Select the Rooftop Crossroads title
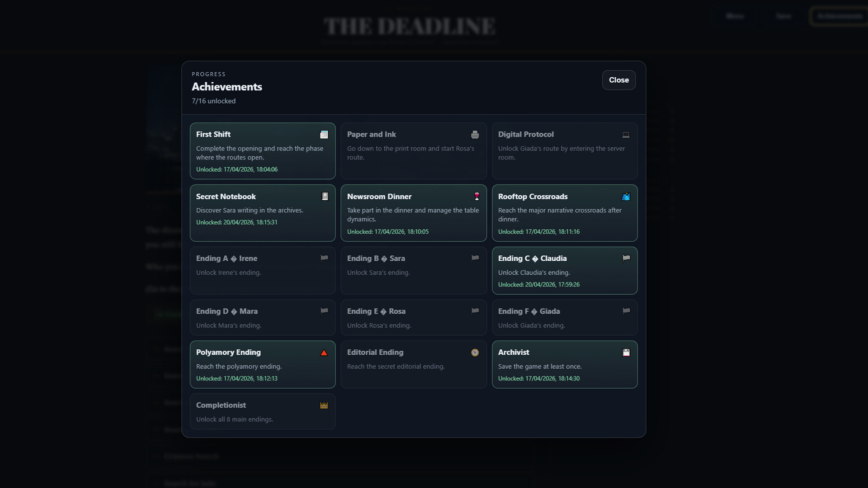 (533, 197)
